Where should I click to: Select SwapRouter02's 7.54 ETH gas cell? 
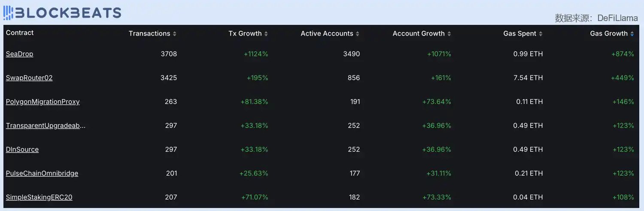528,78
